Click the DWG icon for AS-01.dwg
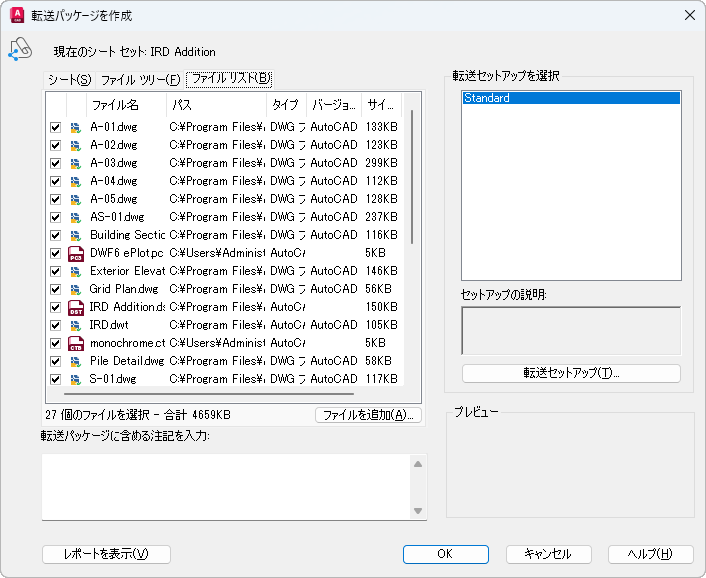The height and width of the screenshot is (578, 706). point(76,217)
